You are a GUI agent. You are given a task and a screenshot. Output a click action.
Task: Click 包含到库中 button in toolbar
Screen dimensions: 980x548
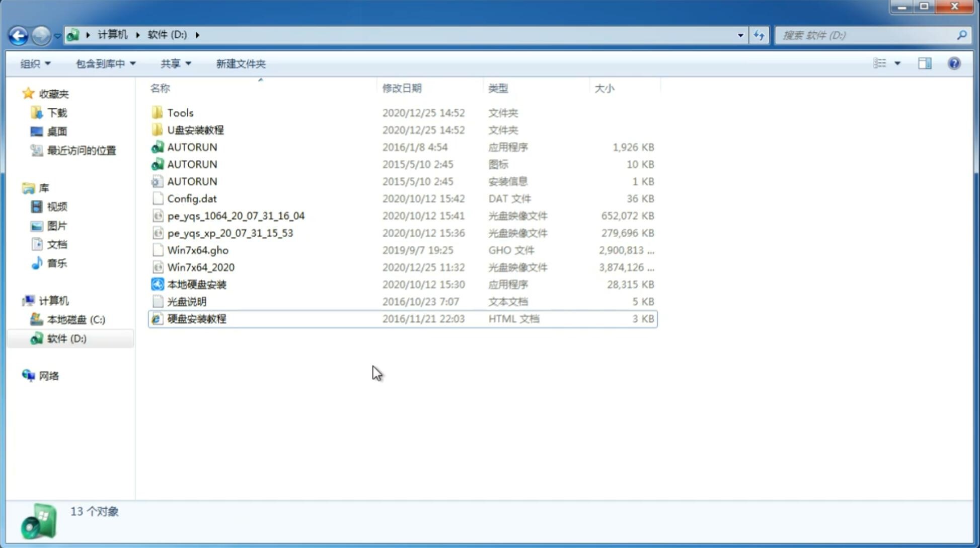[104, 63]
